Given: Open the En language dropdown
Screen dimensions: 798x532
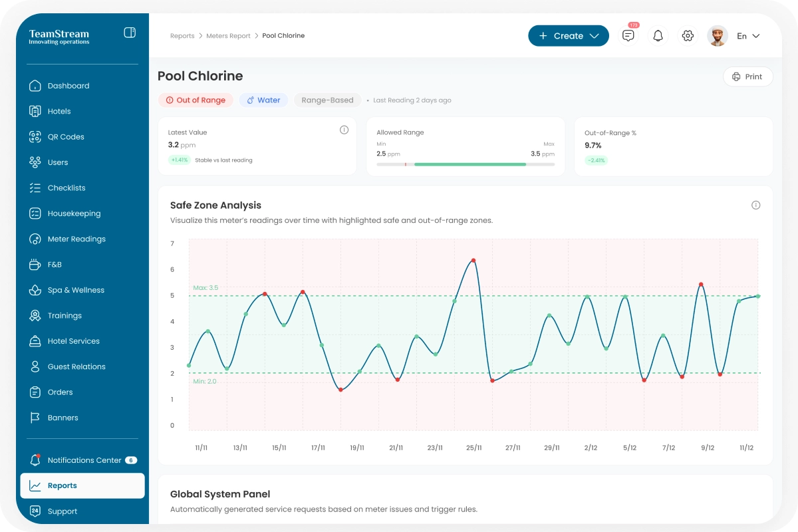Looking at the screenshot, I should [748, 36].
